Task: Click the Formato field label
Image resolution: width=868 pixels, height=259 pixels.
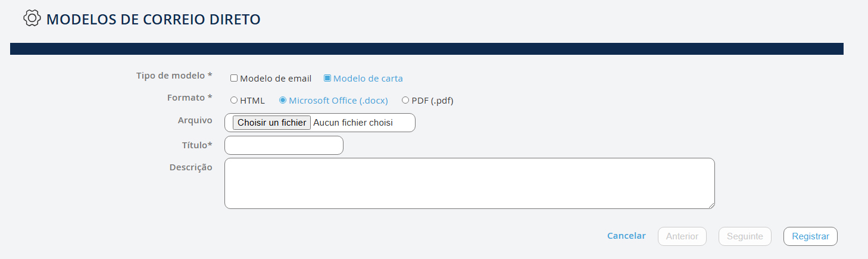Action: (x=189, y=98)
